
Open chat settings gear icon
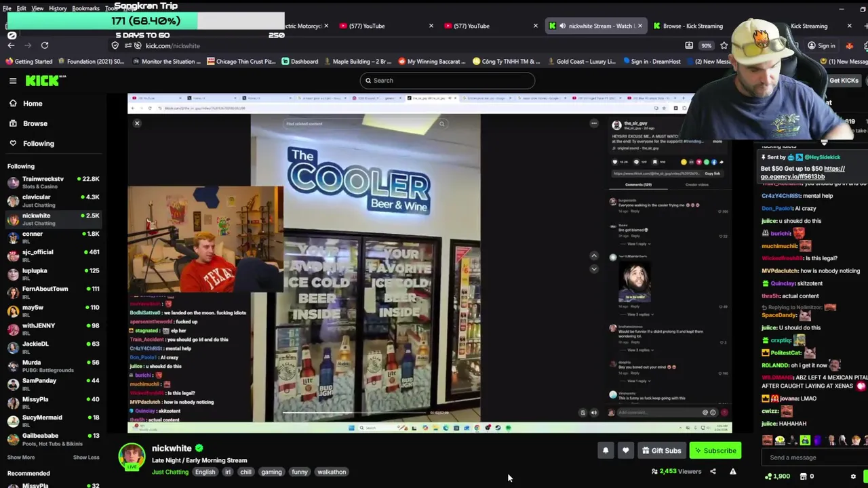853,476
